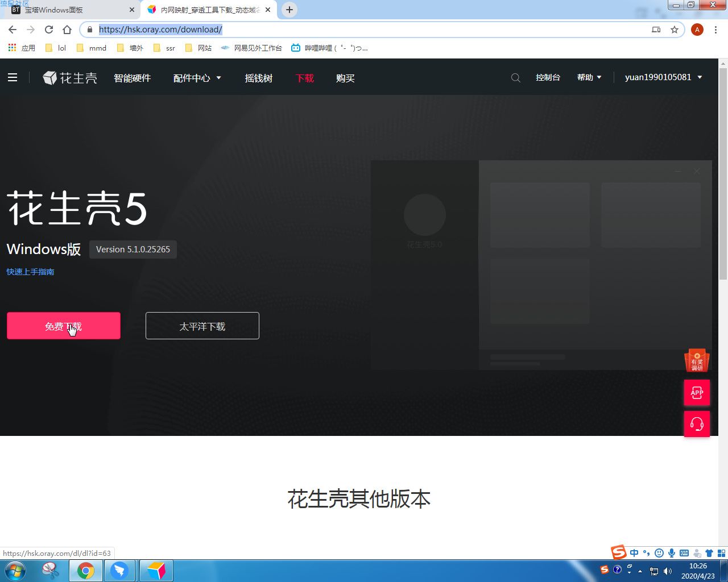Click the 免费下载 button
The width and height of the screenshot is (728, 582).
pyautogui.click(x=64, y=326)
